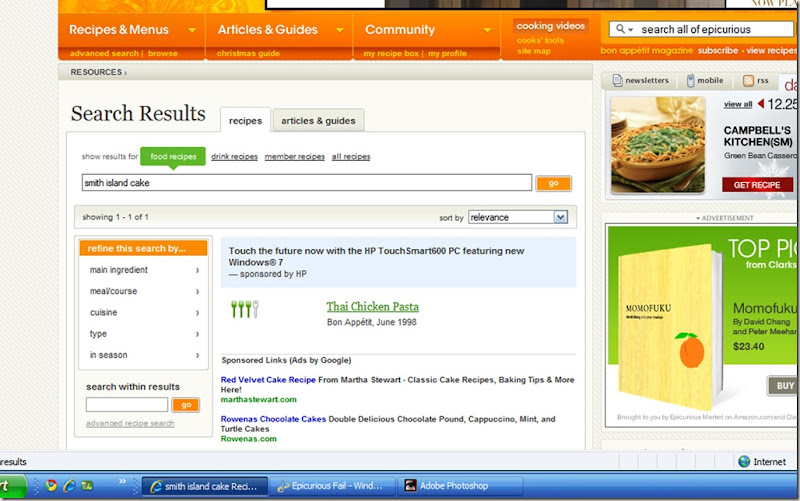Expand the type refinement

pyautogui.click(x=143, y=334)
